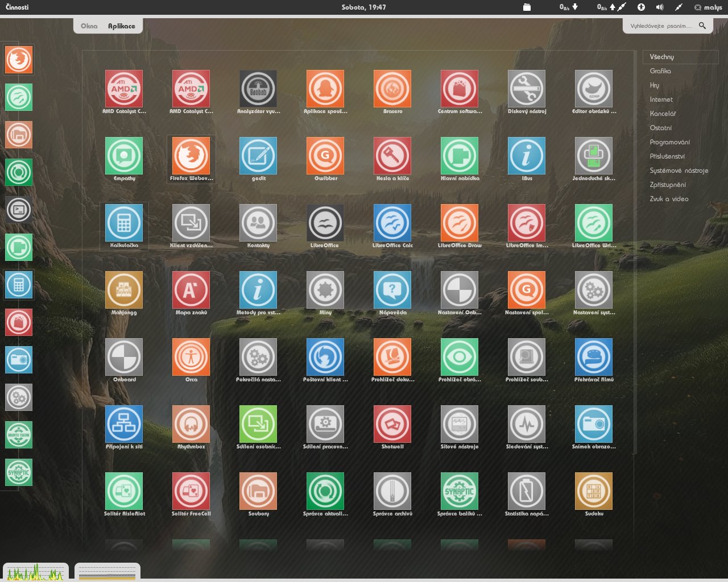Screen dimensions: 728x582
Task: Show Příslušenství applications
Action: coord(667,156)
